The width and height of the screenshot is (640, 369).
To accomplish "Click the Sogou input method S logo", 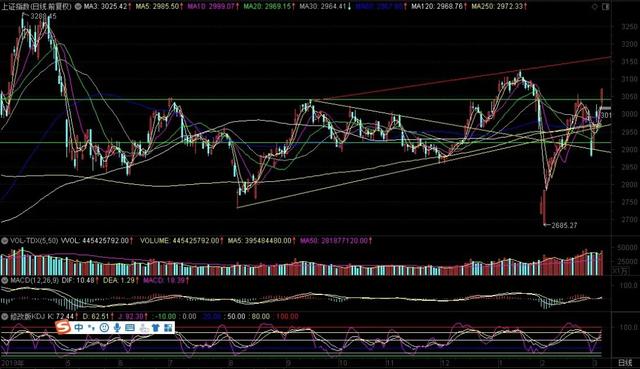I will point(63,327).
